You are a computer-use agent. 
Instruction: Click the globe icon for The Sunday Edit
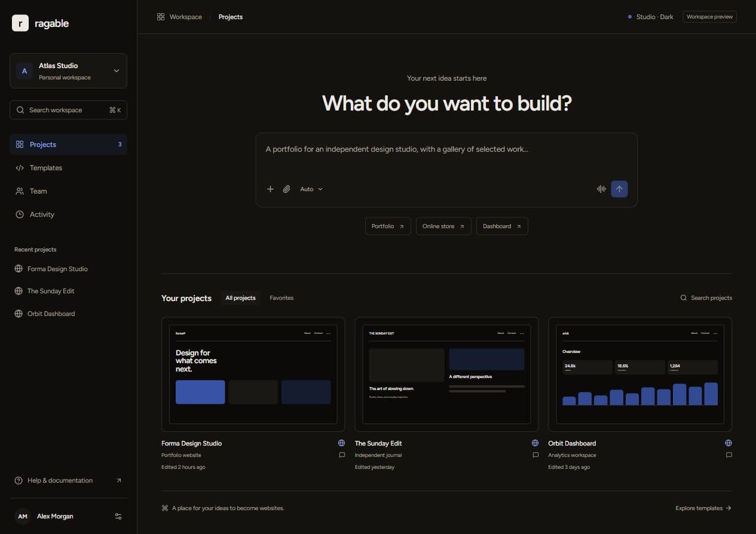[x=535, y=443]
